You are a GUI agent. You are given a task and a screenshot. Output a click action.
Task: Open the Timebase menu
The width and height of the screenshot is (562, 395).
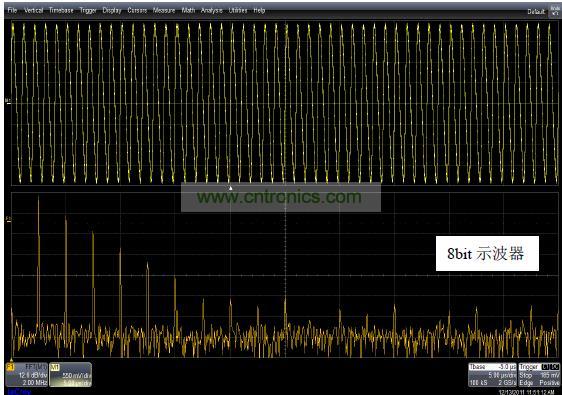(61, 10)
